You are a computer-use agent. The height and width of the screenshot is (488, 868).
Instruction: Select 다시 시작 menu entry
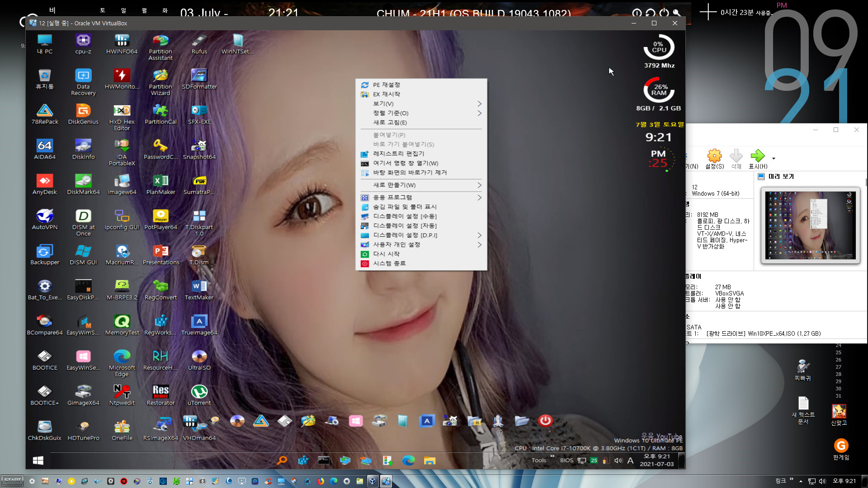click(421, 254)
